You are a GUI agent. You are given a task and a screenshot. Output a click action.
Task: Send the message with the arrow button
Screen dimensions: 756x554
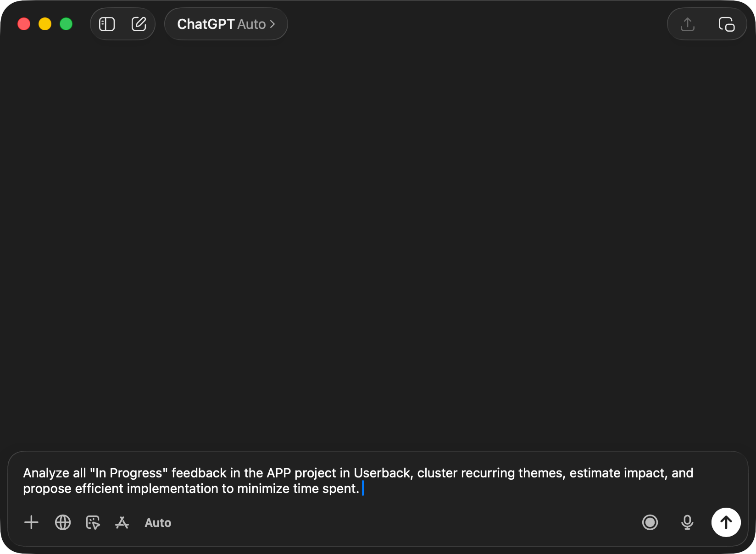[x=726, y=522]
